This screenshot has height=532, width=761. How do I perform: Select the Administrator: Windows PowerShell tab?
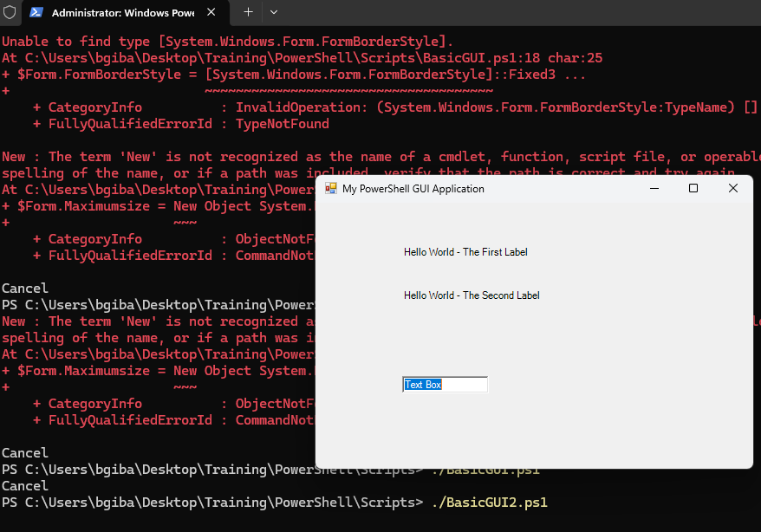pyautogui.click(x=121, y=13)
